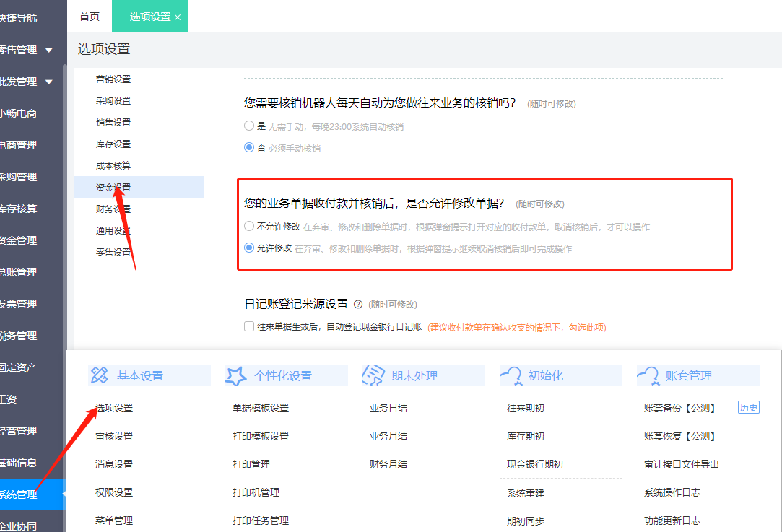This screenshot has width=782, height=532.
Task: Enable the 自动登记现金银行日记账 checkbox
Action: point(247,326)
